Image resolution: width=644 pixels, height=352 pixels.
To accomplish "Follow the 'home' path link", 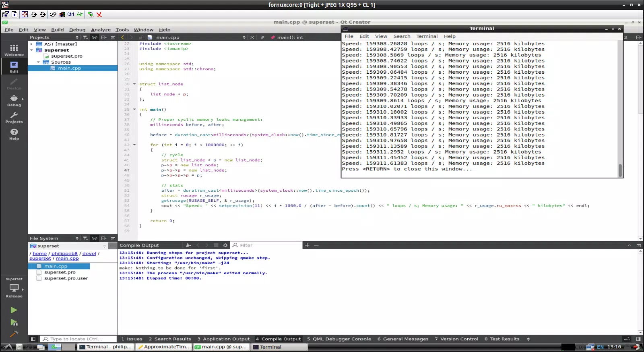I will coord(40,254).
